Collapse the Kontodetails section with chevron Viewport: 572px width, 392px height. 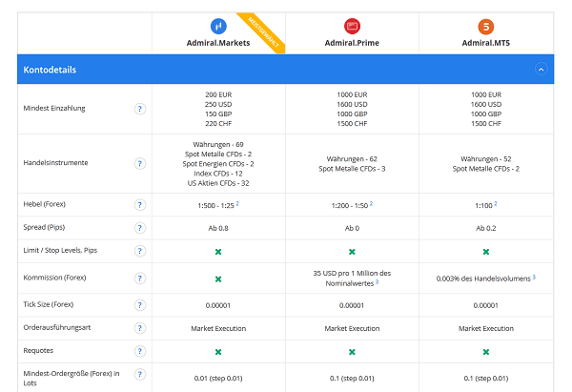tap(541, 69)
